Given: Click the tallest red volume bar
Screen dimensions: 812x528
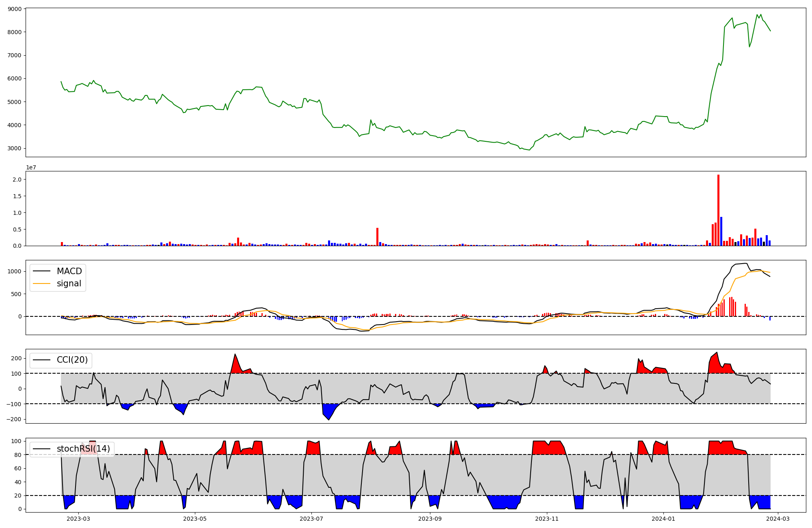Looking at the screenshot, I should (x=718, y=210).
